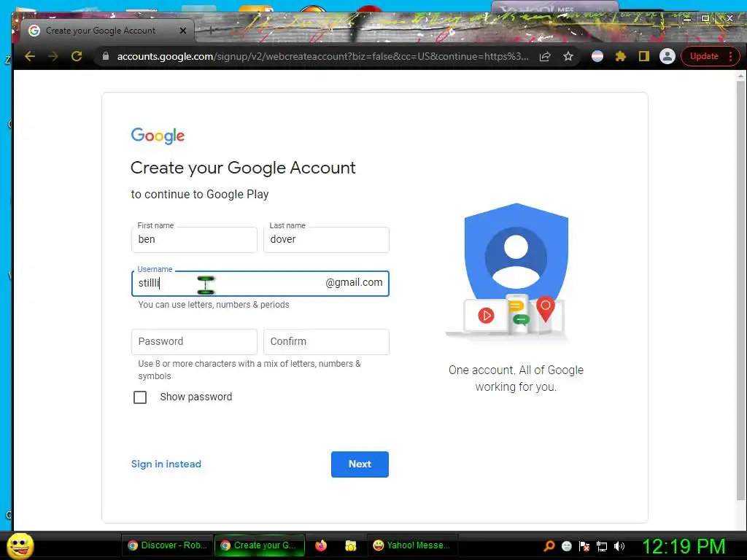Open a new browser tab
Viewport: 747px width, 560px height.
(x=211, y=31)
